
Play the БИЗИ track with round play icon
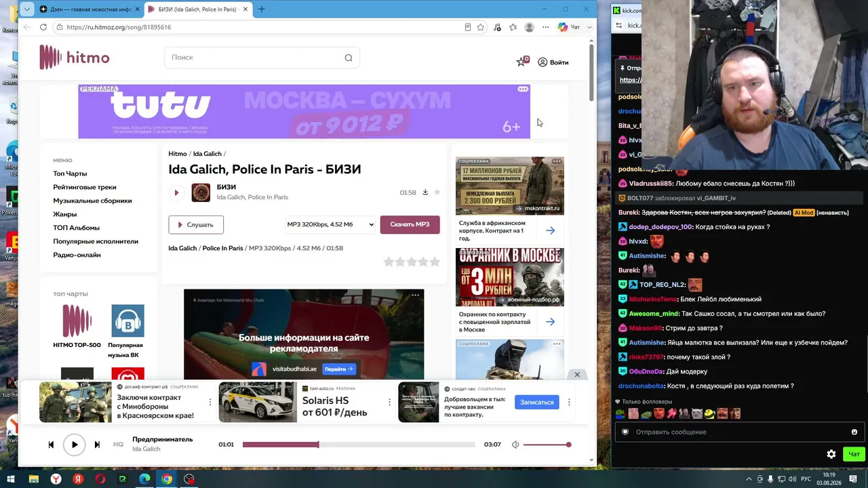tap(176, 192)
